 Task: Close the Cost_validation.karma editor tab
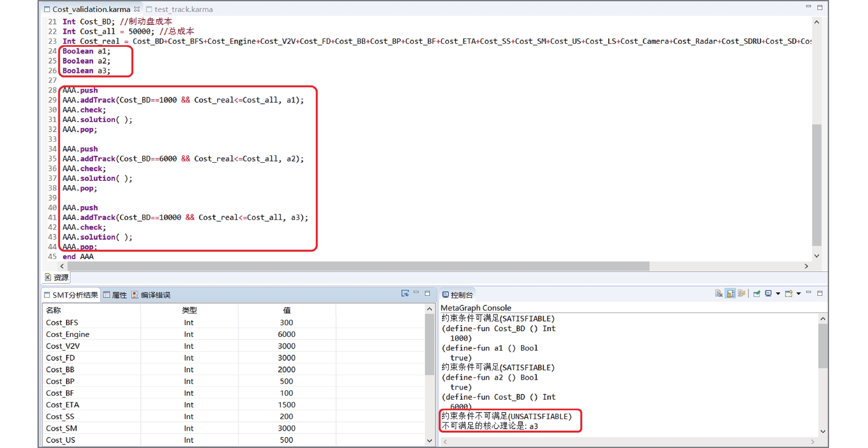coord(136,9)
